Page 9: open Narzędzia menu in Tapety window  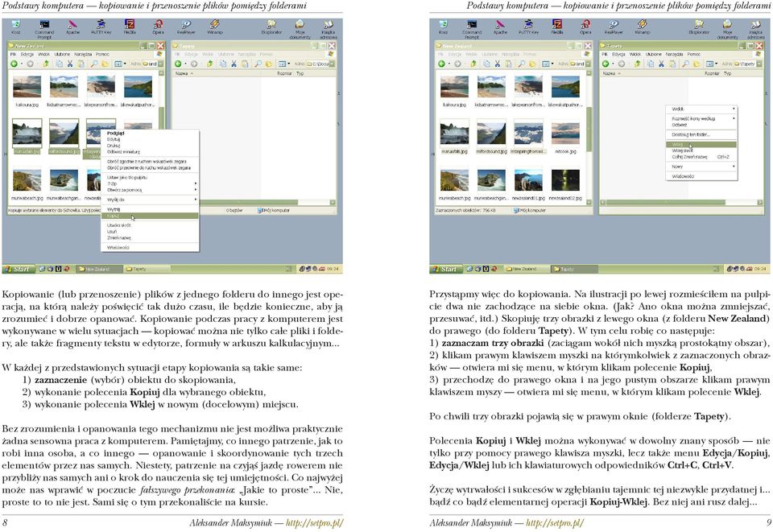[x=674, y=54]
